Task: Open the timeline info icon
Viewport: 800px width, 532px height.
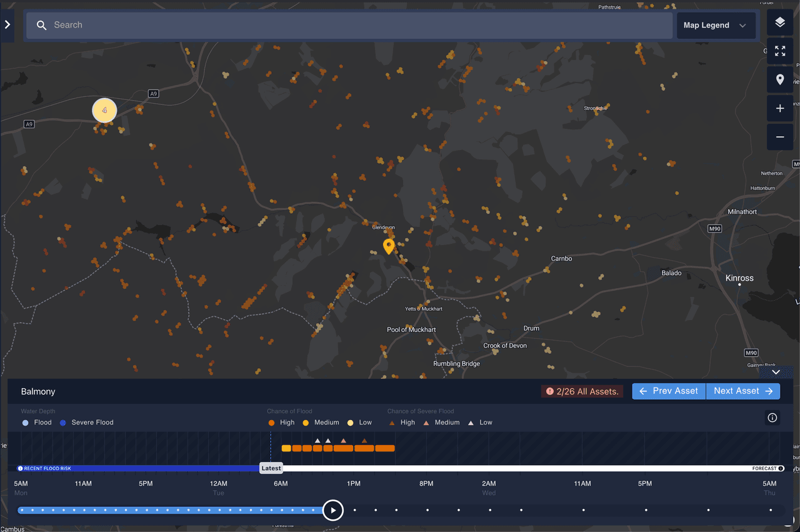Action: coord(772,418)
